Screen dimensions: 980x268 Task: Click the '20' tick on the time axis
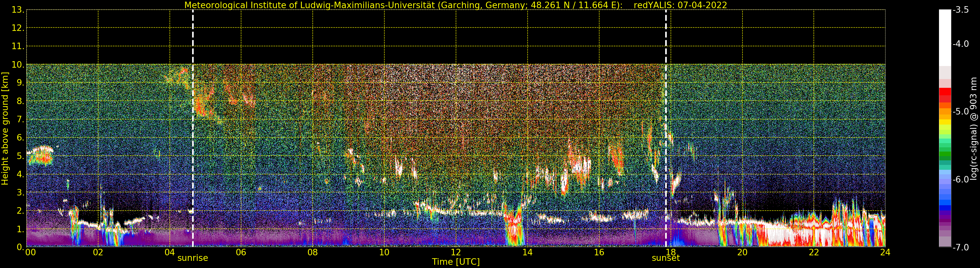(742, 252)
